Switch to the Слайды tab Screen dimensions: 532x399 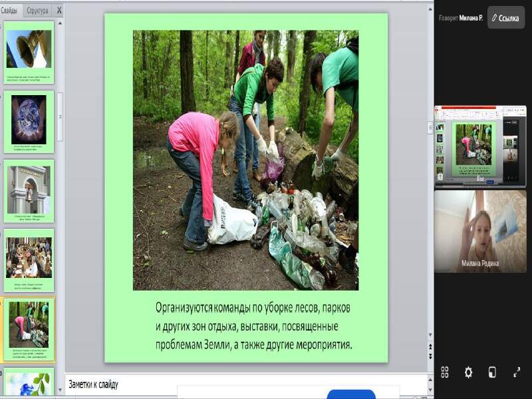click(x=9, y=11)
